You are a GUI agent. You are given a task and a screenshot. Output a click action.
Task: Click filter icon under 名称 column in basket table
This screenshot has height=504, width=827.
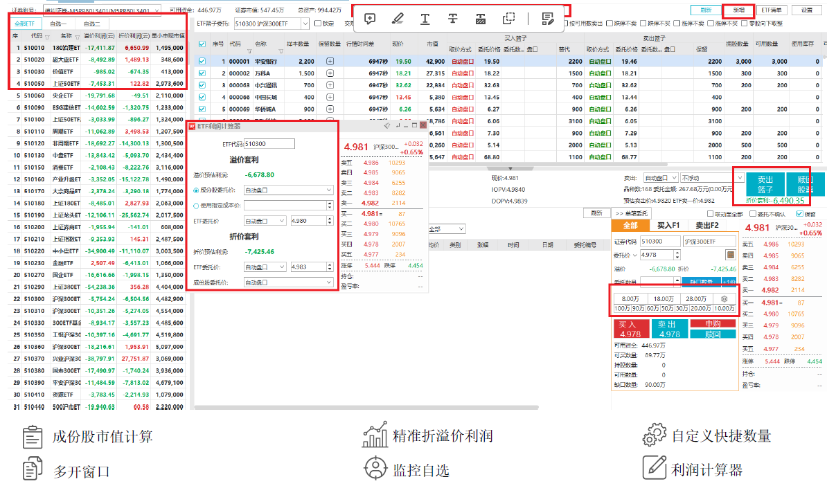coord(281,51)
